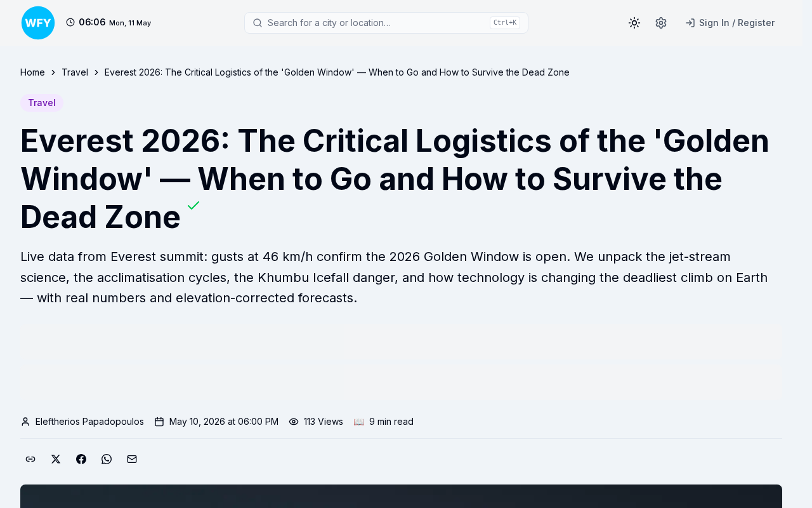Click the Ctrl+K shortcut badge
This screenshot has width=812, height=508.
coord(505,23)
